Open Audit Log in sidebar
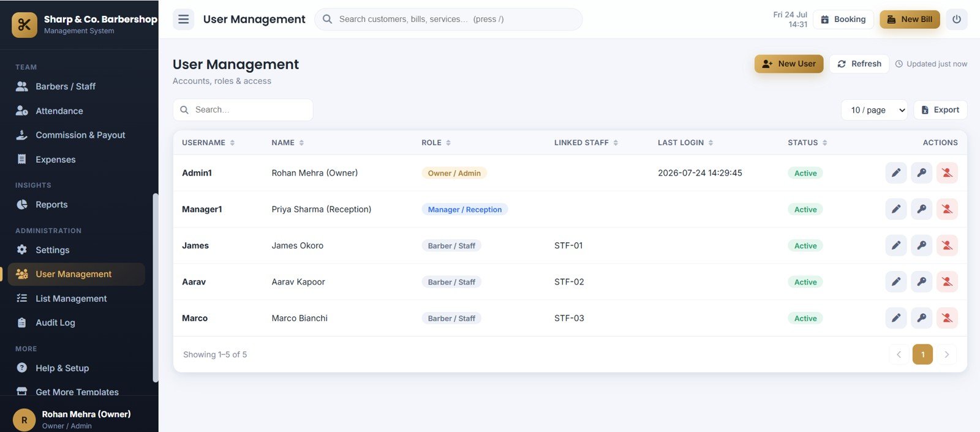This screenshot has width=980, height=432. [77, 322]
